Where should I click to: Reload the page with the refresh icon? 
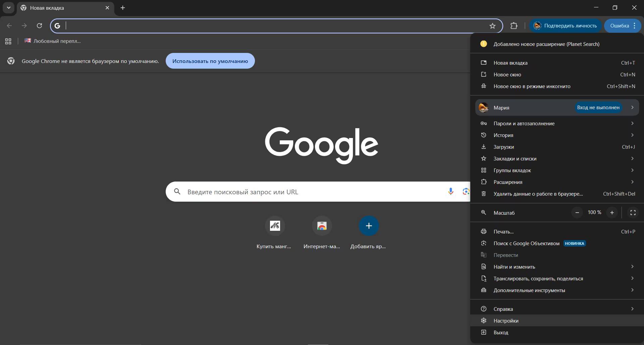tap(39, 26)
